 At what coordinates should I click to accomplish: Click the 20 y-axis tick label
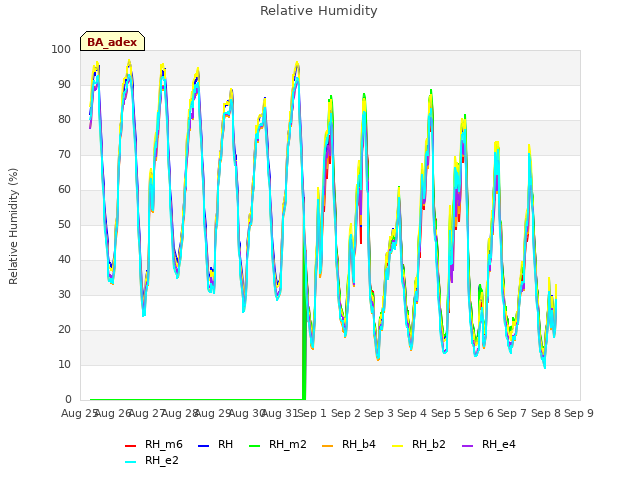coord(64,330)
